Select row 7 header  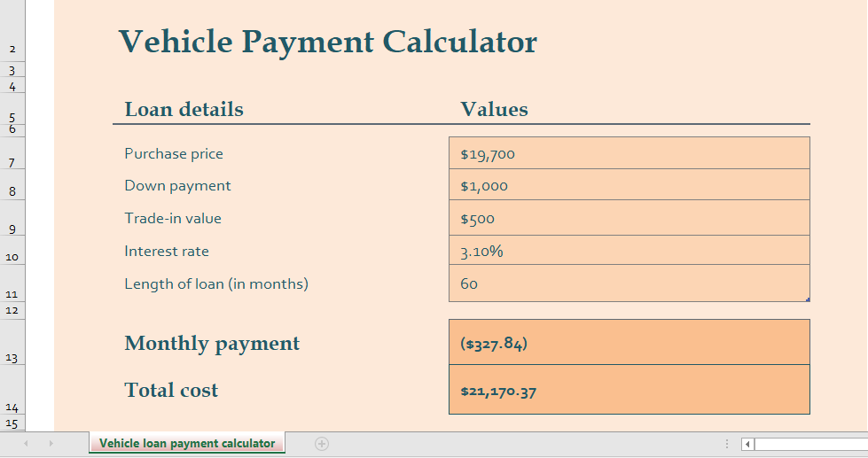tap(12, 154)
